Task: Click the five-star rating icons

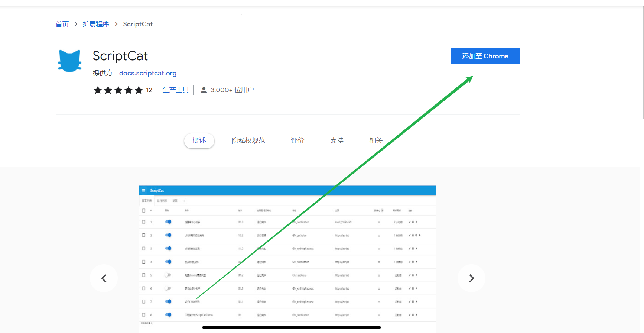Action: coord(118,90)
